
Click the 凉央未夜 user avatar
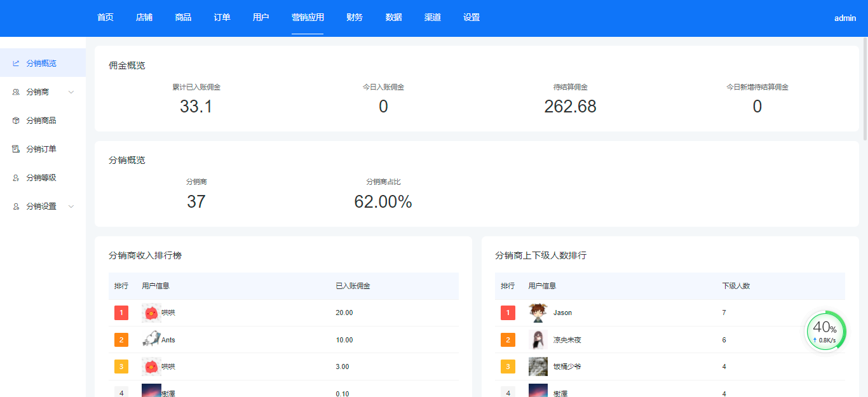(538, 340)
